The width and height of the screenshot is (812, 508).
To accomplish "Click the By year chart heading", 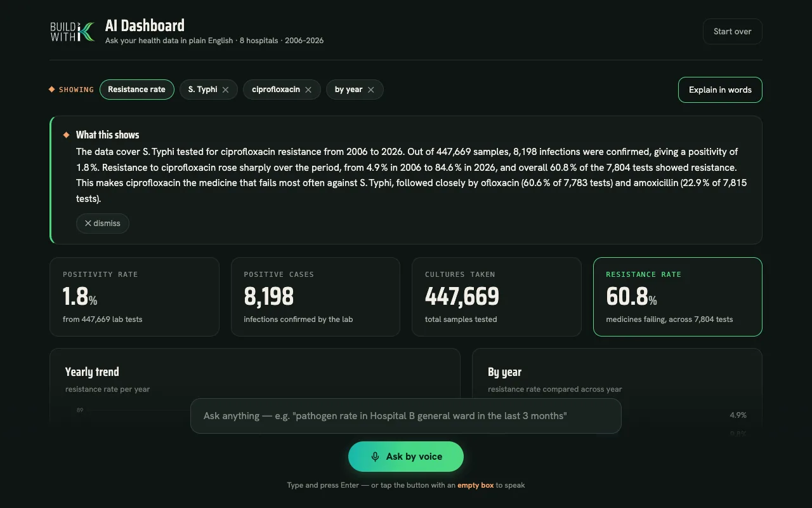I will point(504,372).
